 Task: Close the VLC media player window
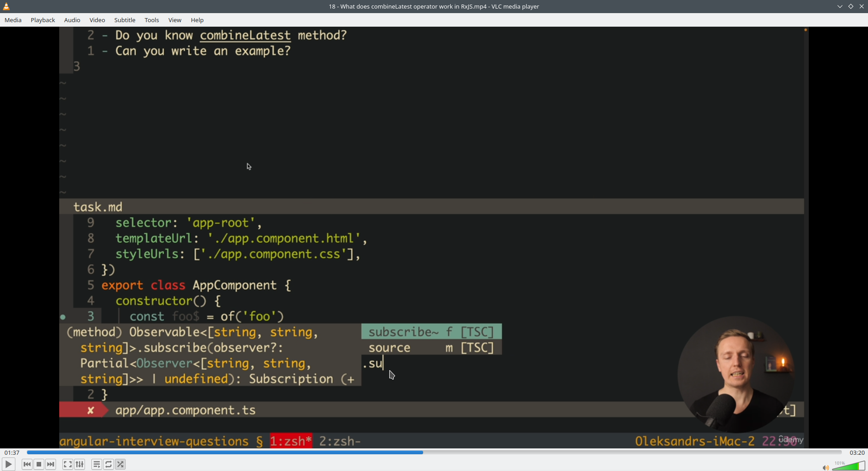pyautogui.click(x=862, y=6)
